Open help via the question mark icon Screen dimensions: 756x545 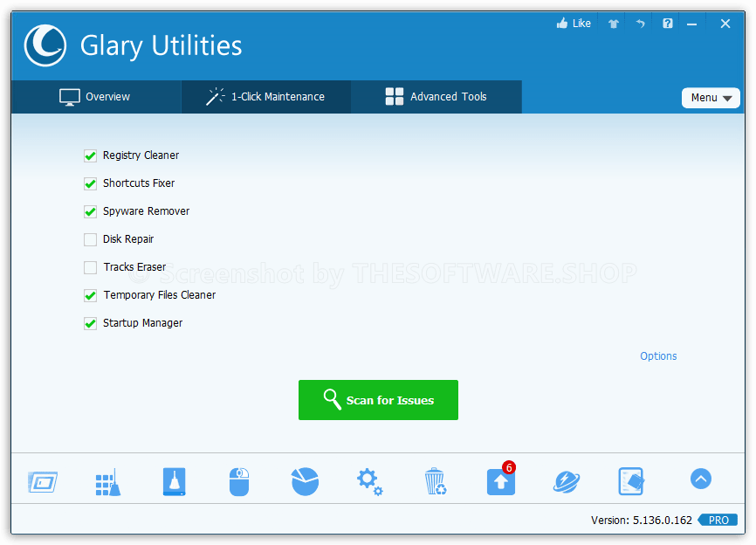667,24
